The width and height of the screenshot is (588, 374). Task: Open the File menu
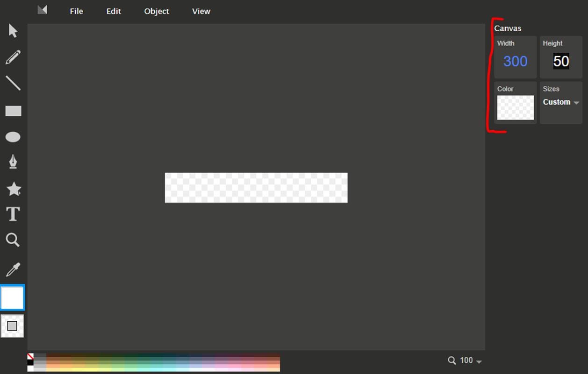point(76,11)
